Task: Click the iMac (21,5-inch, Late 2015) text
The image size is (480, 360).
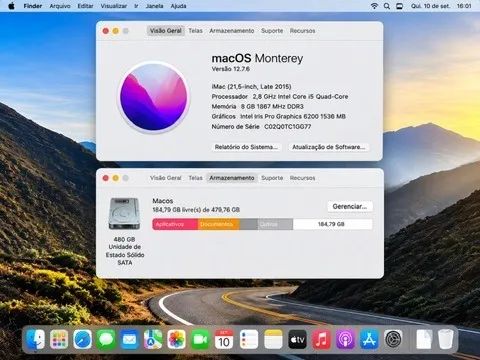Action: tap(251, 87)
